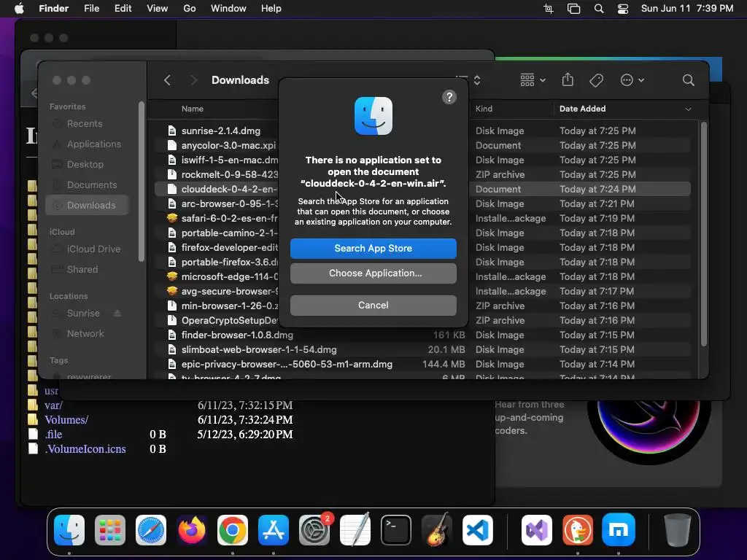Viewport: 747px width, 560px height.
Task: Open Launchpad from the Dock
Action: tap(110, 530)
